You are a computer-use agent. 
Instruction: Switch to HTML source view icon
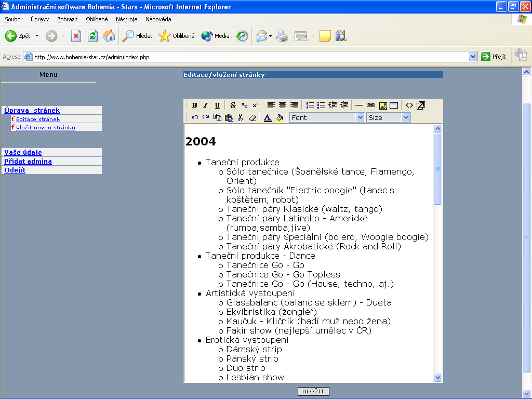(x=409, y=105)
